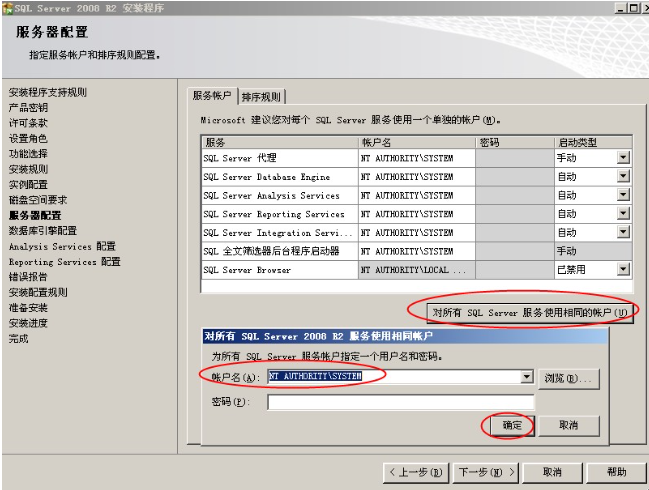Select 服务器配置 step in sidebar
Screen dimensions: 649x490
(x=35, y=215)
